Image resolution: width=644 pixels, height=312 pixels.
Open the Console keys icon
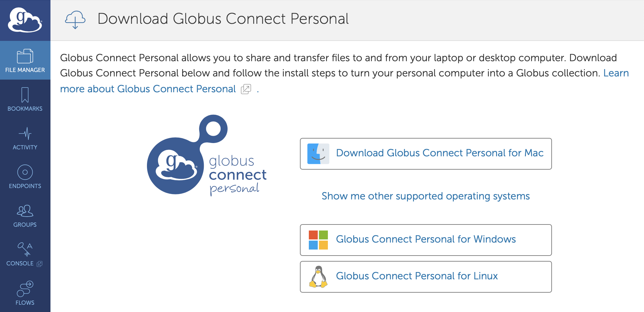pyautogui.click(x=25, y=249)
